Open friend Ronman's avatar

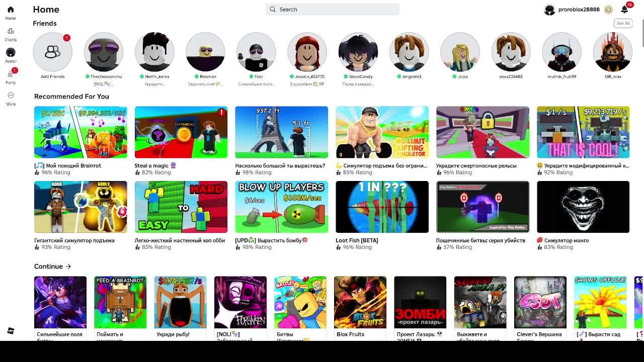pos(205,52)
